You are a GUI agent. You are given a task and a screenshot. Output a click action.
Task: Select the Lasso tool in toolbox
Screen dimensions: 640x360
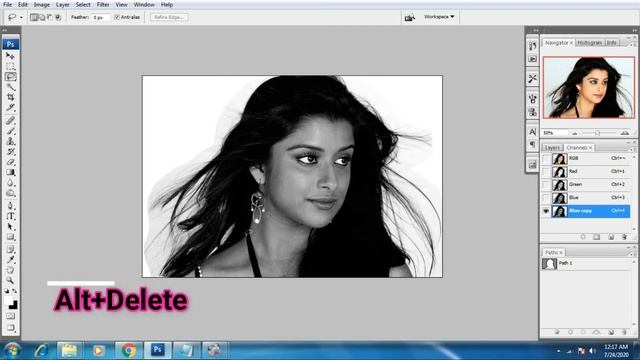pyautogui.click(x=10, y=76)
